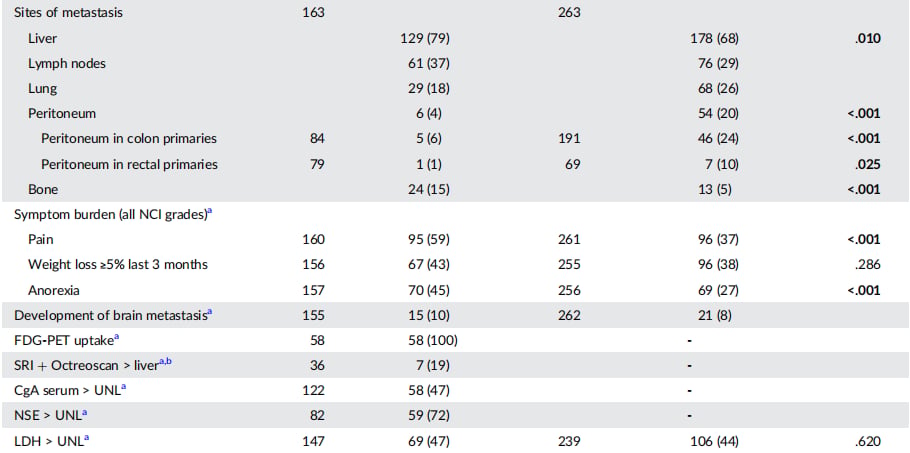Click footnote marker after CgA serum > UNL
The height and width of the screenshot is (453, 910).
point(124,387)
